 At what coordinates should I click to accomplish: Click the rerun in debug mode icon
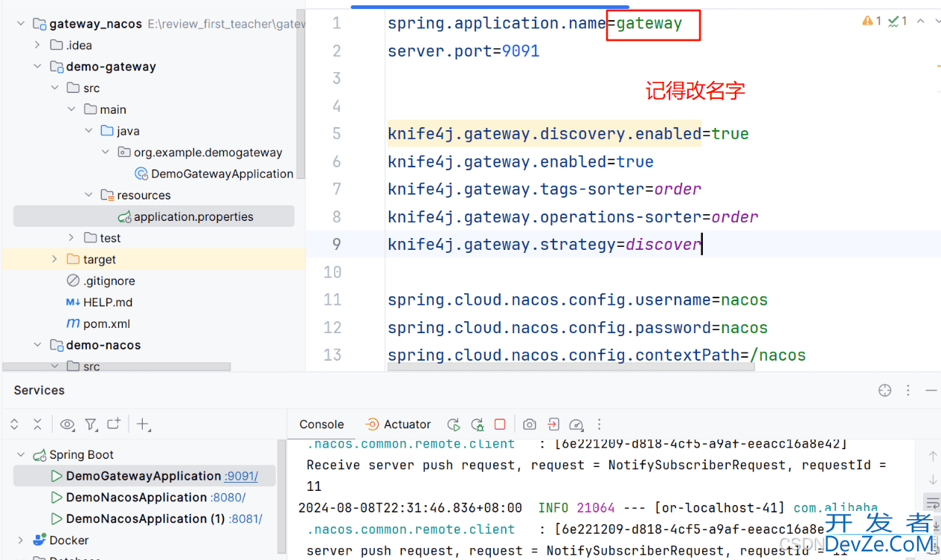click(478, 425)
